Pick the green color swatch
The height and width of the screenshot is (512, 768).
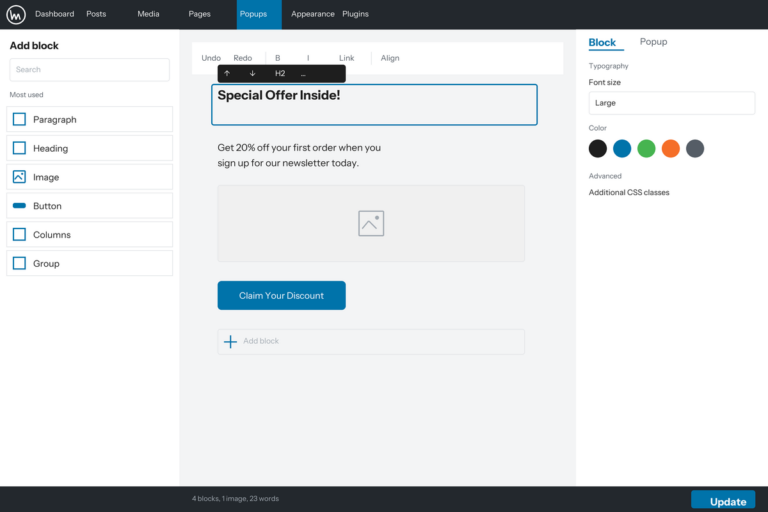coord(647,148)
